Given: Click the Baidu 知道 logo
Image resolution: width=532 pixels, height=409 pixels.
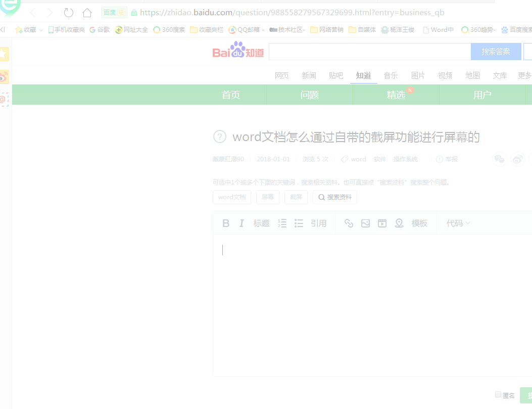Looking at the screenshot, I should coord(238,50).
